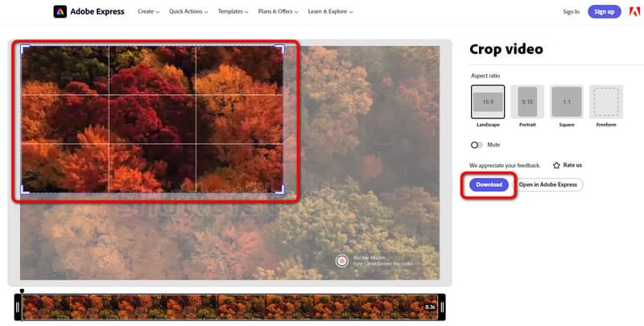Click the video timeline filmstrip

(x=229, y=307)
